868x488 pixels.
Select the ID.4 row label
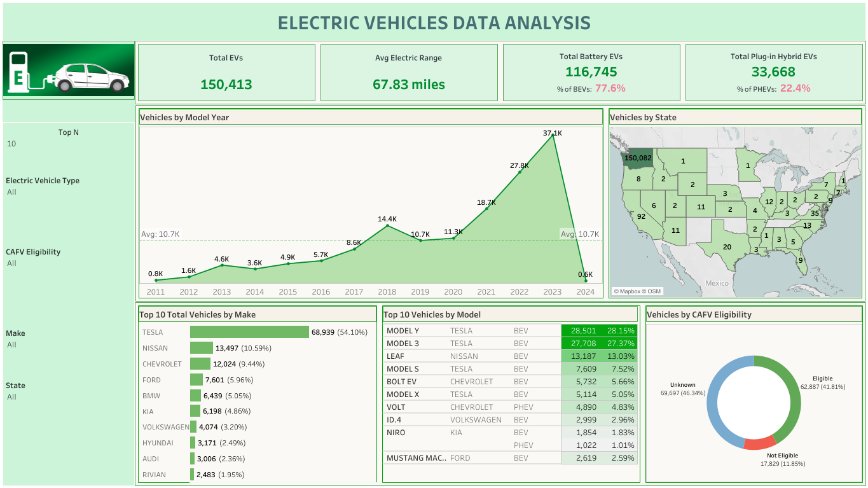click(395, 420)
